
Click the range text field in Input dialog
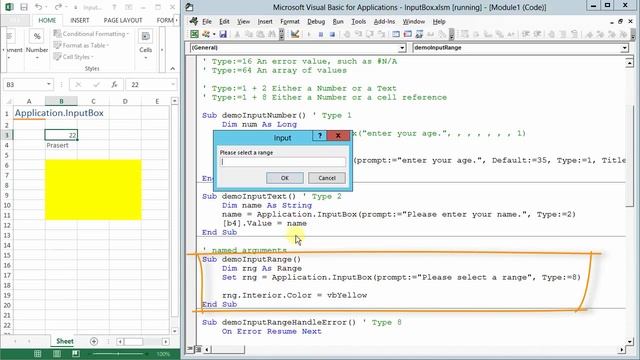tap(282, 162)
